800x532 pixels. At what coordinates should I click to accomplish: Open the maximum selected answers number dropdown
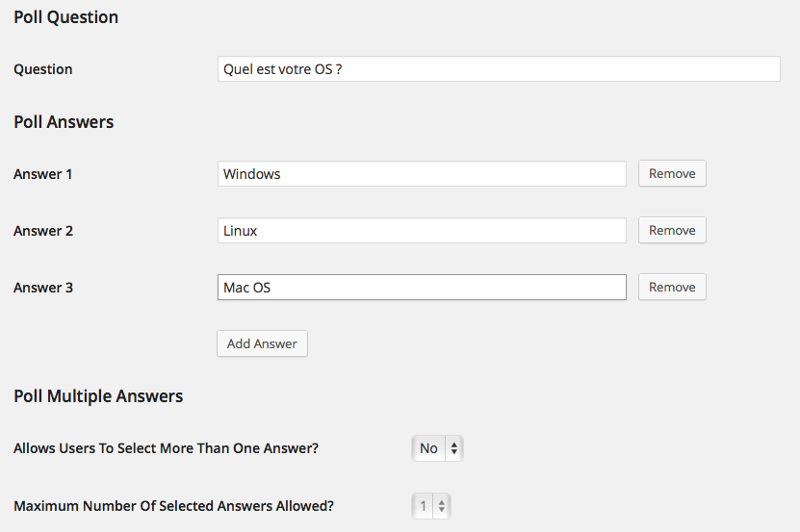point(430,505)
